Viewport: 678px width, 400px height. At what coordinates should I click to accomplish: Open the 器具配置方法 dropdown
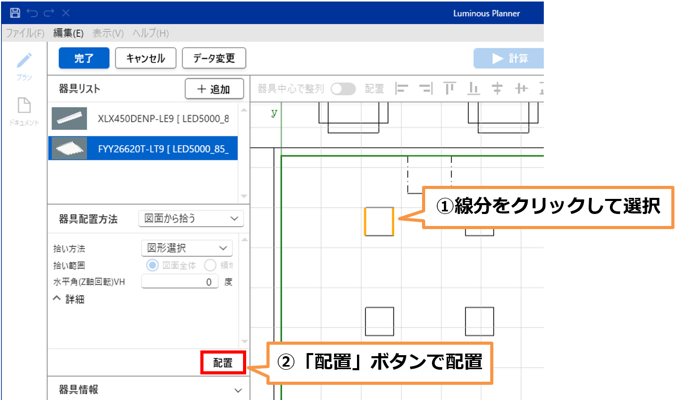pyautogui.click(x=190, y=217)
